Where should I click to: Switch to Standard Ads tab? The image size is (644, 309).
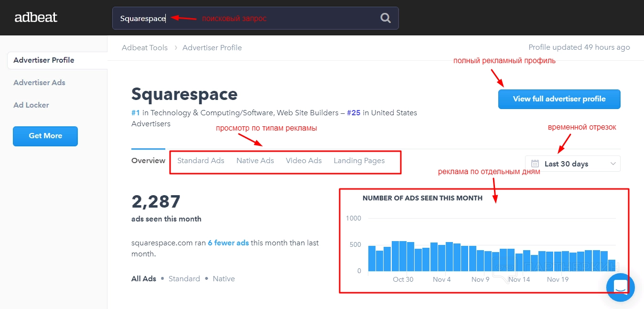[201, 161]
